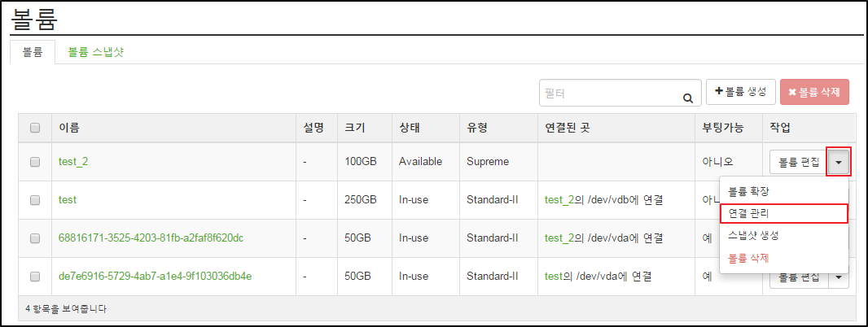Click 볼륨 삭제 in the dropdown menu
This screenshot has width=868, height=327.
pos(748,258)
